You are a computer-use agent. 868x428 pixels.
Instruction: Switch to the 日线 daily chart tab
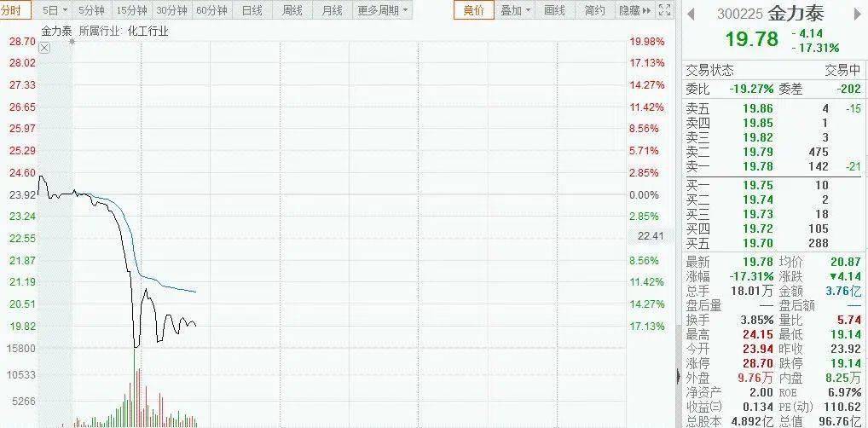coord(252,10)
